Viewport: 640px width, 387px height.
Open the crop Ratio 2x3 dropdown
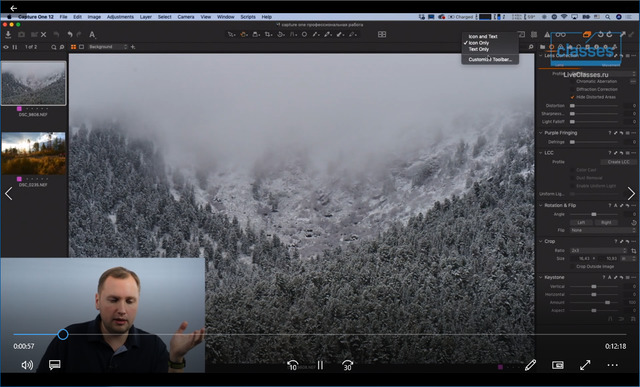point(598,251)
